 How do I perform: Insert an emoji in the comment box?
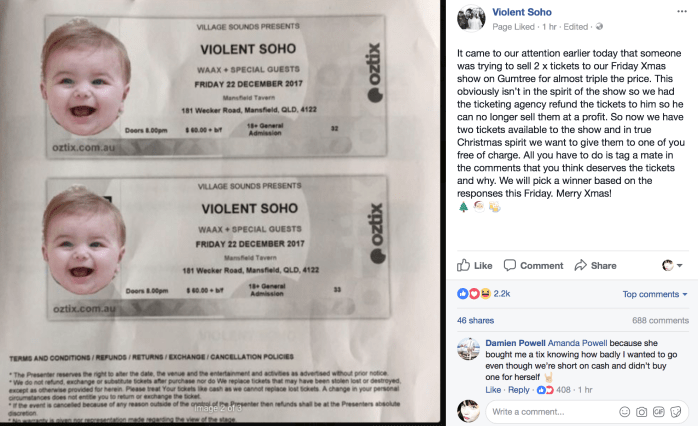[624, 411]
